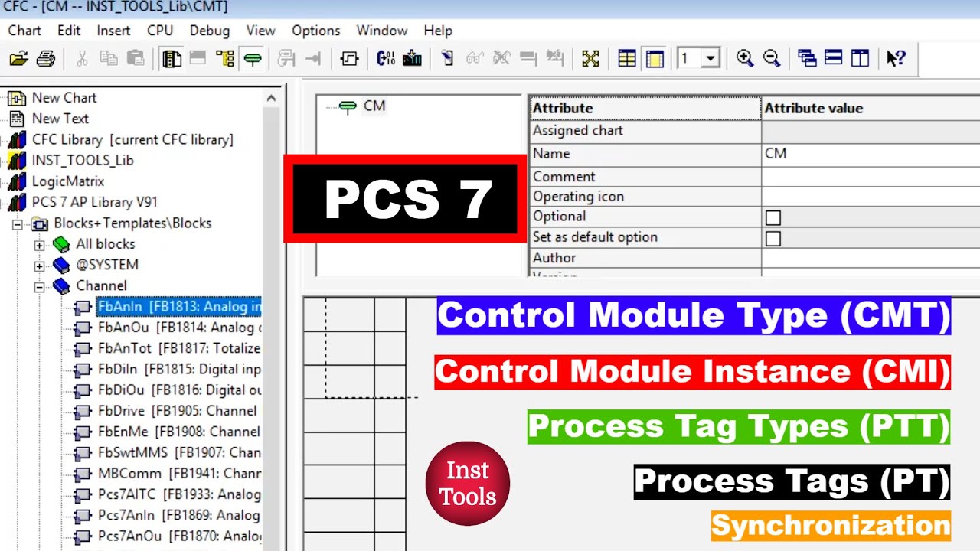Select the LogicMatrix library
The image size is (980, 551).
(68, 181)
